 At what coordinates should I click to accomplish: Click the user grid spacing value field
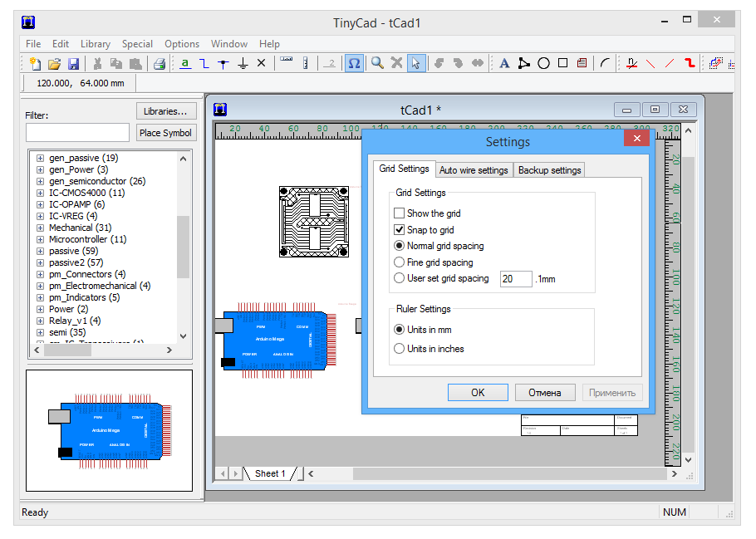(x=515, y=279)
